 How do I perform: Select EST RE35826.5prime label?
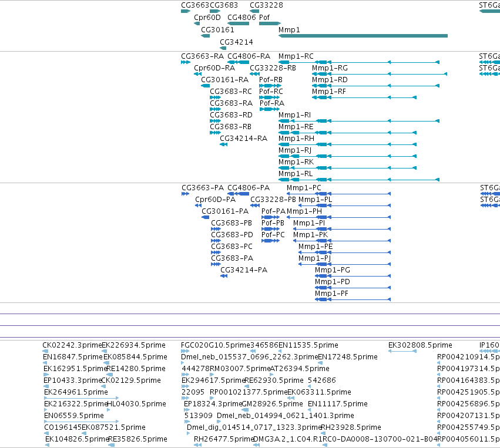[137, 439]
